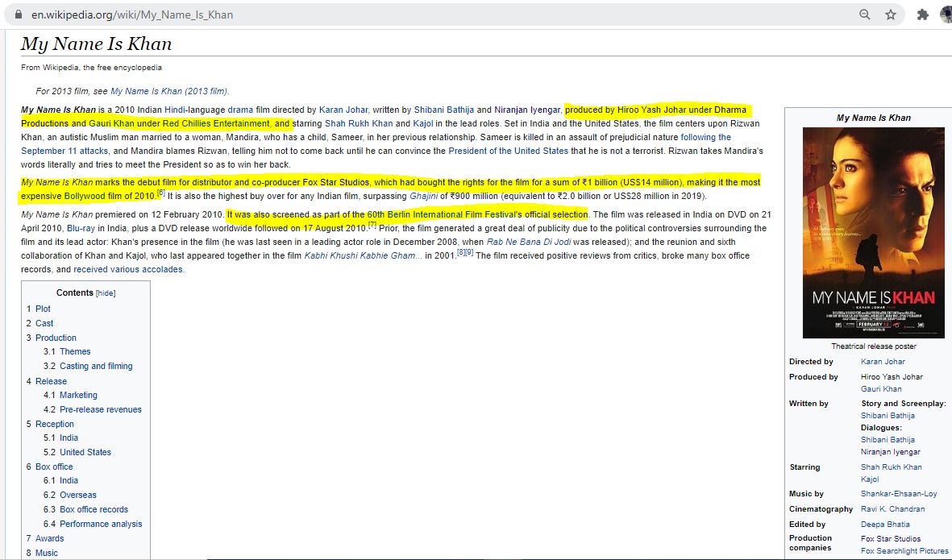The image size is (952, 560).
Task: Open Shibani Bathija link under Story and Screenplay
Action: point(888,416)
